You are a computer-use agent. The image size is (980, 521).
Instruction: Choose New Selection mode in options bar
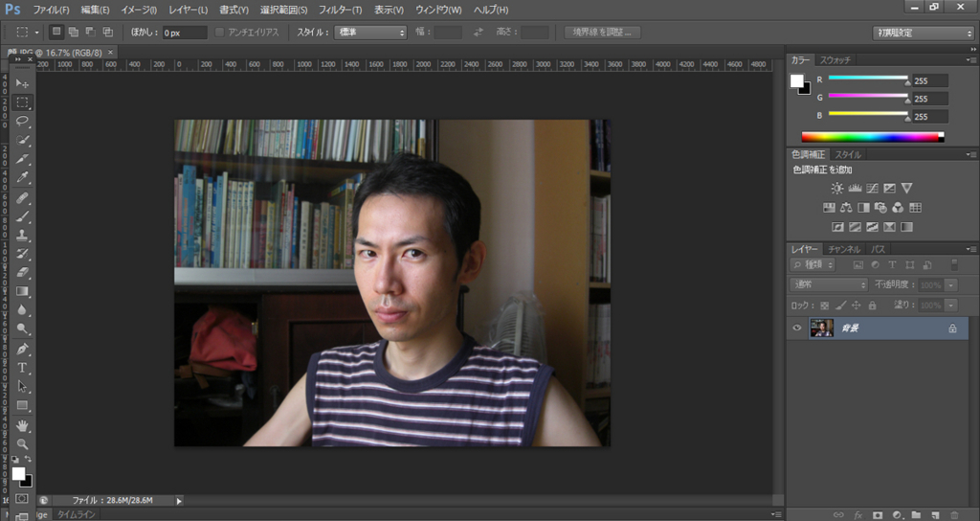point(56,32)
